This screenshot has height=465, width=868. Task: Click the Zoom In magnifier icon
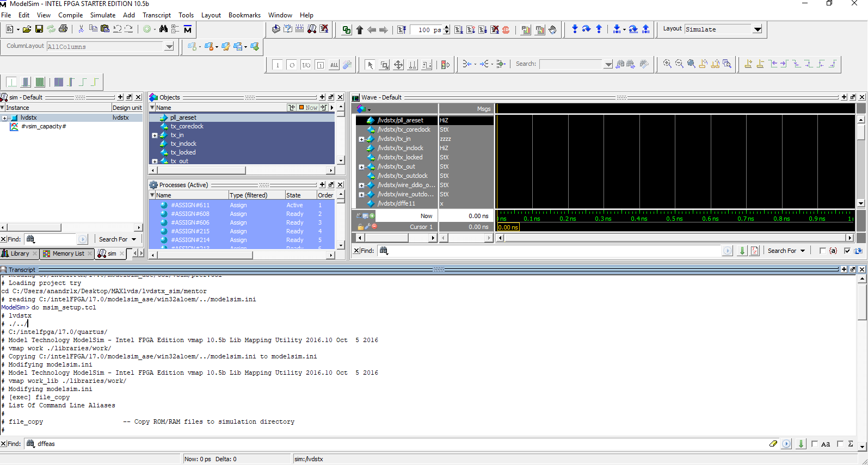click(667, 64)
